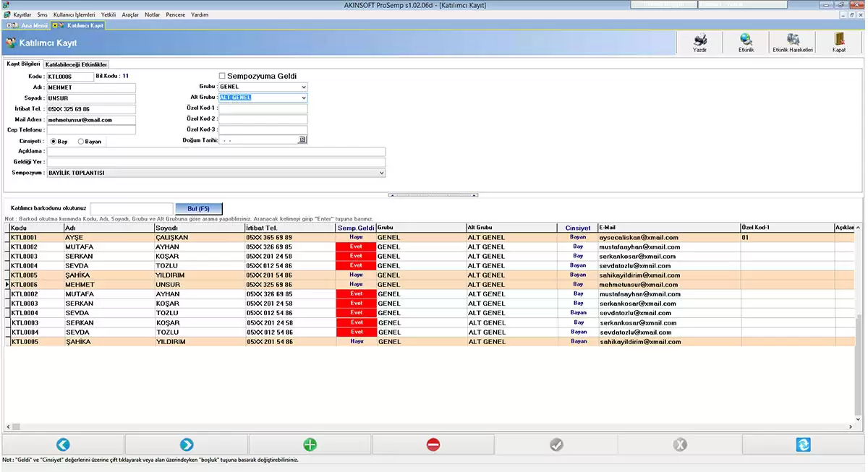Click the Yazdır printer icon
Viewport: 868px width, 472px height.
[699, 41]
